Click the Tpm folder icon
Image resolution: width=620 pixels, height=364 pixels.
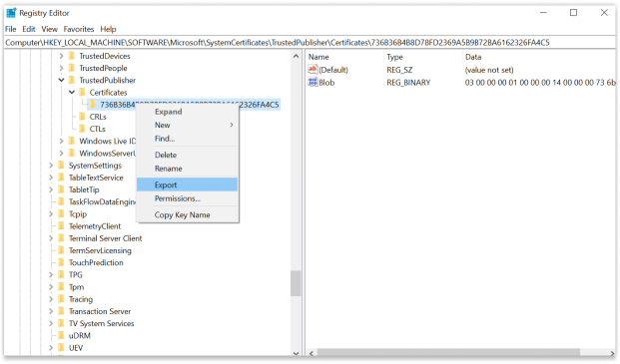(x=61, y=287)
